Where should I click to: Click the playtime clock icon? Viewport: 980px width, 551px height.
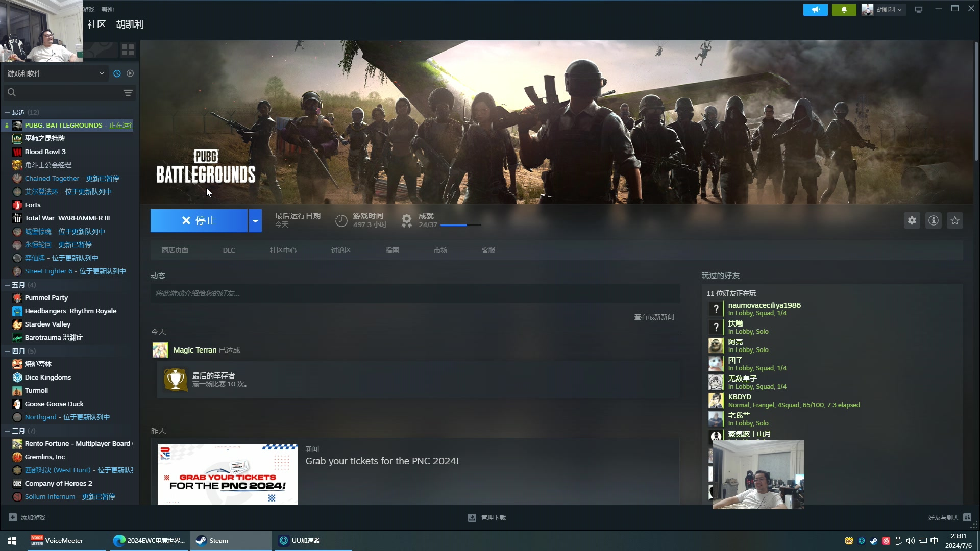341,220
